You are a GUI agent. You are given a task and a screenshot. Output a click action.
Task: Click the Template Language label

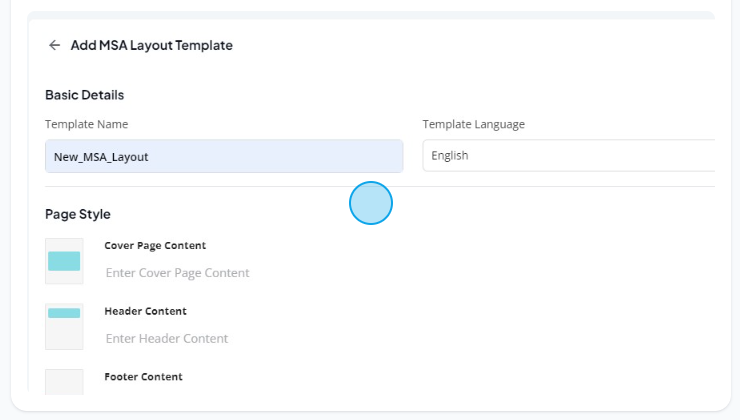pyautogui.click(x=473, y=124)
